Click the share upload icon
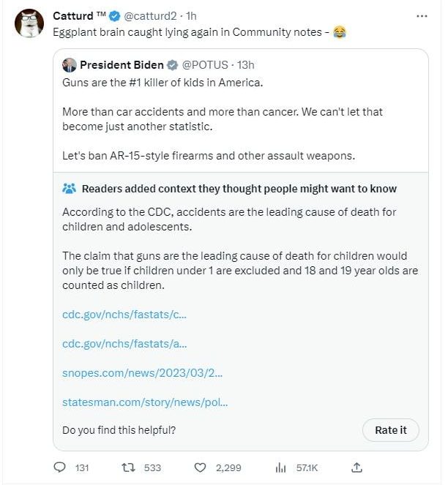The image size is (448, 485). point(356,467)
